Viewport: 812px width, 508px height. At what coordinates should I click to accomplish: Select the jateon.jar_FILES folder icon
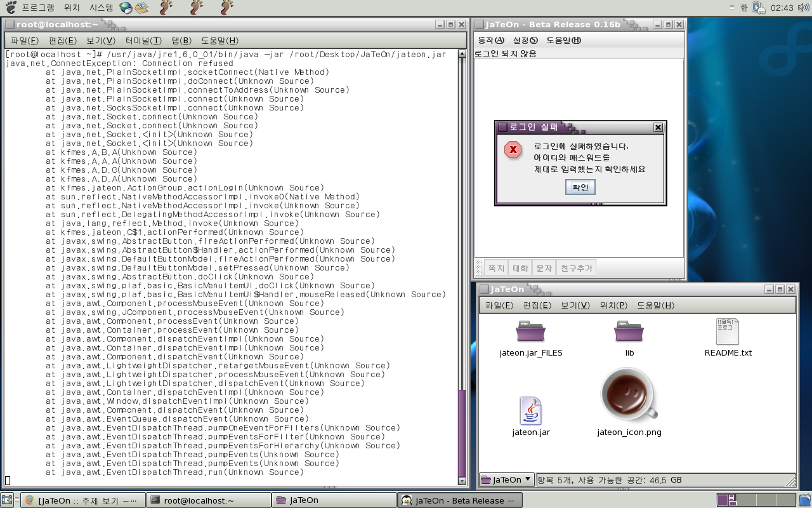tap(530, 332)
